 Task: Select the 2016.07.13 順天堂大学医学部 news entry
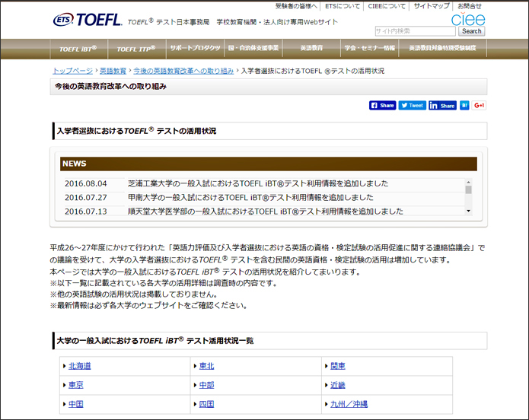[x=265, y=212]
